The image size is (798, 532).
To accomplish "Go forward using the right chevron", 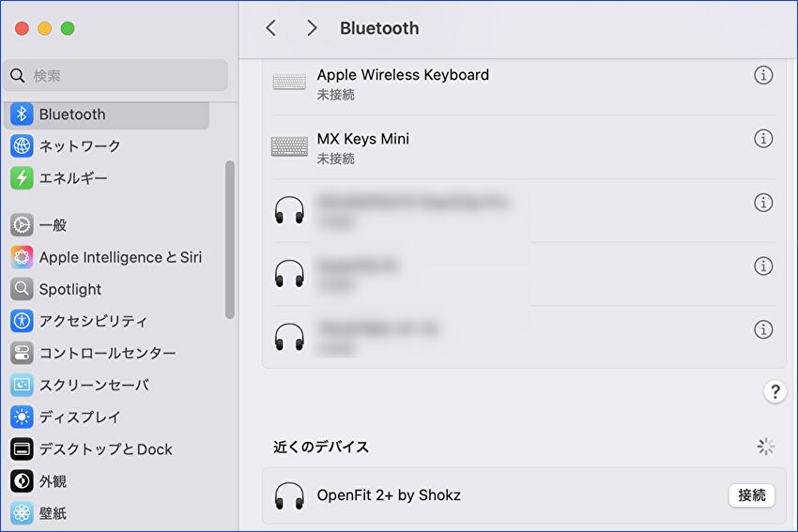I will click(x=312, y=28).
